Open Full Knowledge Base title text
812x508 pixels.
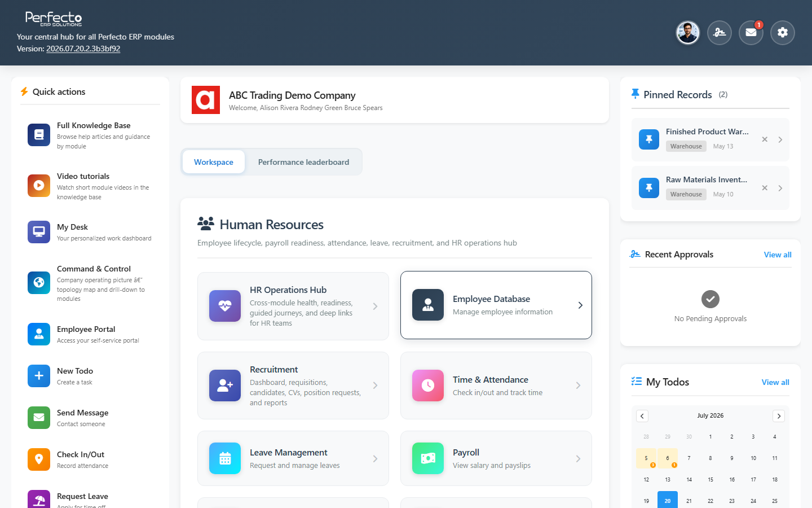tap(94, 125)
